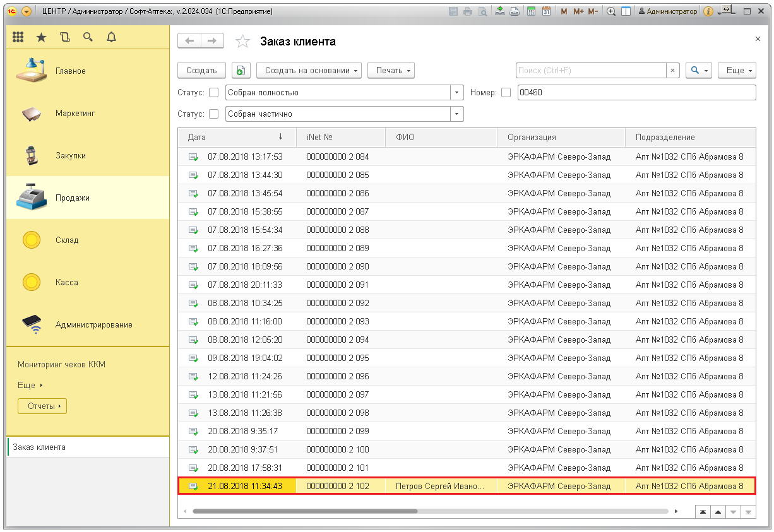Open the history icon in the left panel
Viewport: 774px width, 532px height.
(64, 37)
